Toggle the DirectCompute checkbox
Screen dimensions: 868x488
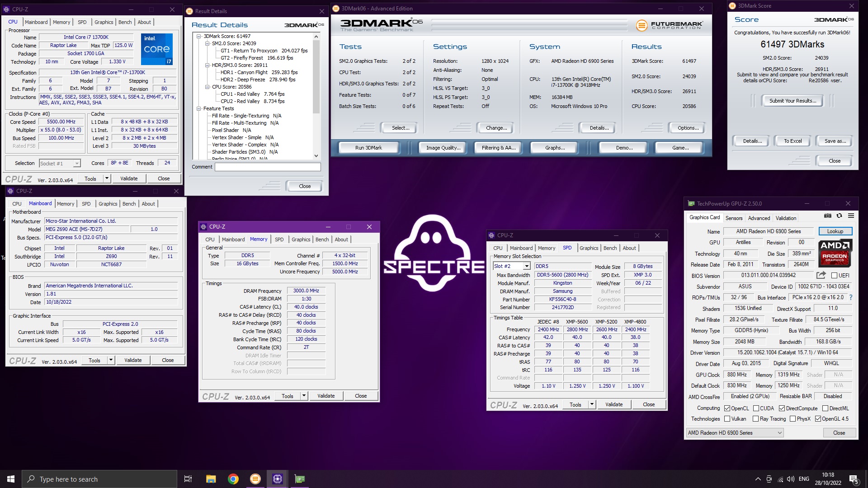(782, 408)
